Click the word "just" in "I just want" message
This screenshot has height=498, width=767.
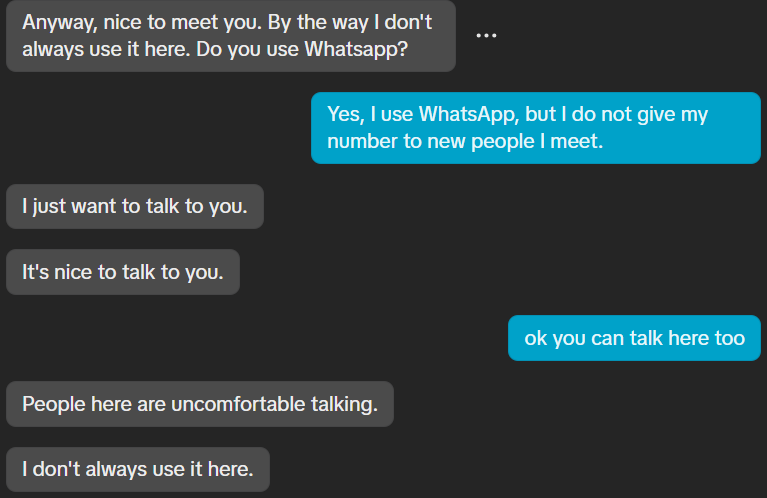coord(49,207)
